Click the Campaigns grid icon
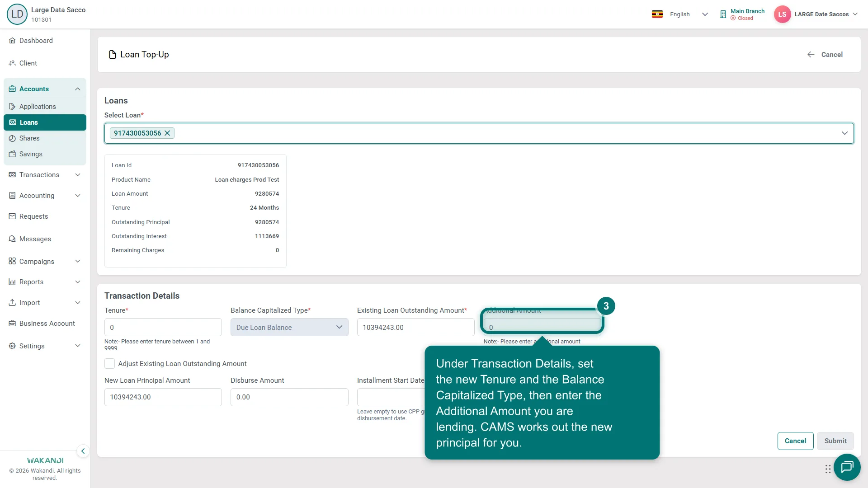868x488 pixels. click(12, 262)
